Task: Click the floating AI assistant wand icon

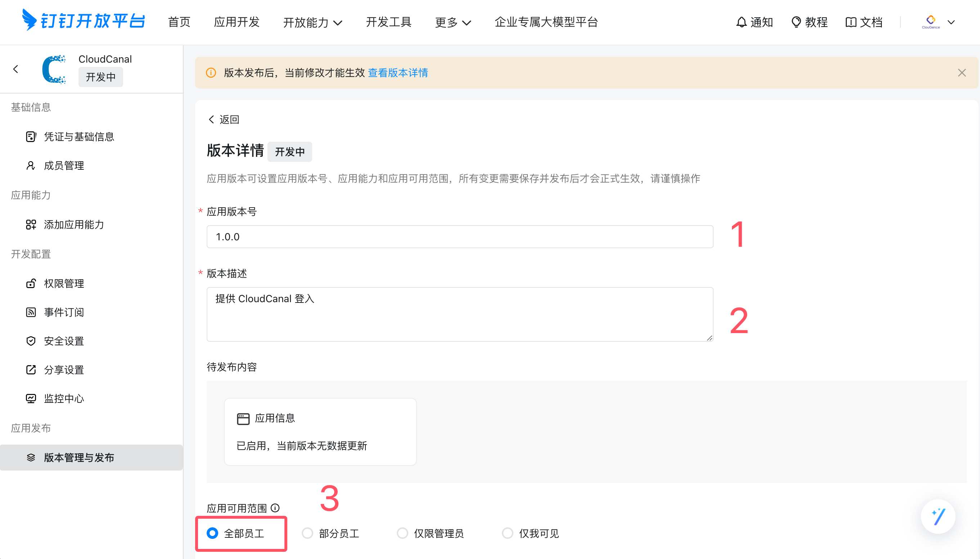Action: (x=938, y=517)
